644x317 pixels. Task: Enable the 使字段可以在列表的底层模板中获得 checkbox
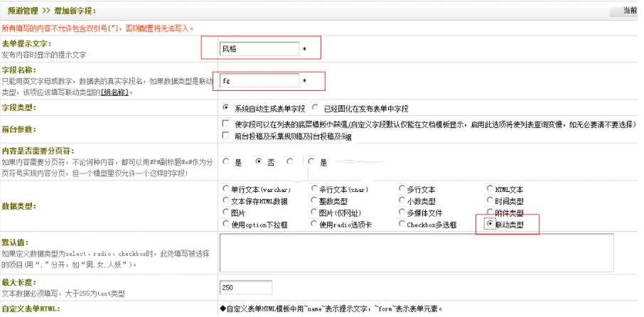(226, 124)
